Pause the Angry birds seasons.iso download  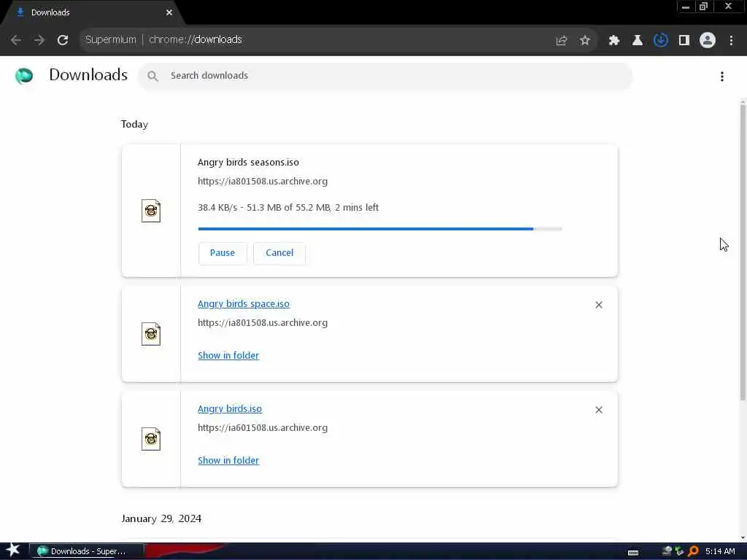pos(222,253)
